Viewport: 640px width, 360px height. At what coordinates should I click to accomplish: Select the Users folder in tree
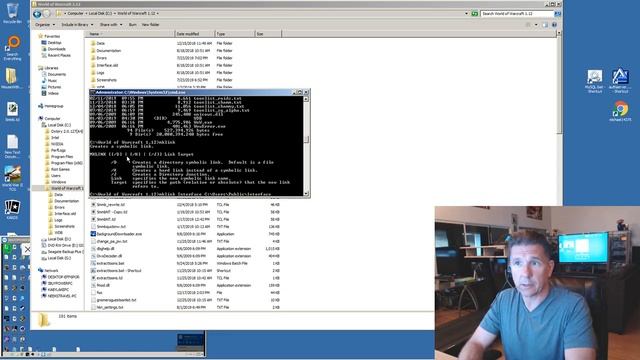point(56,176)
